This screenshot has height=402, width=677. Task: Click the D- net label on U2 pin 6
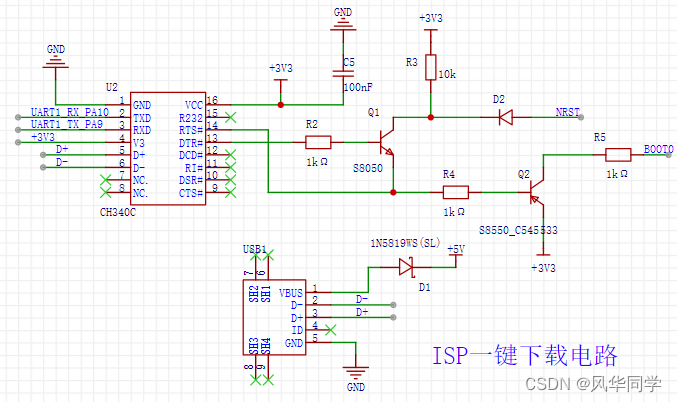pos(62,162)
